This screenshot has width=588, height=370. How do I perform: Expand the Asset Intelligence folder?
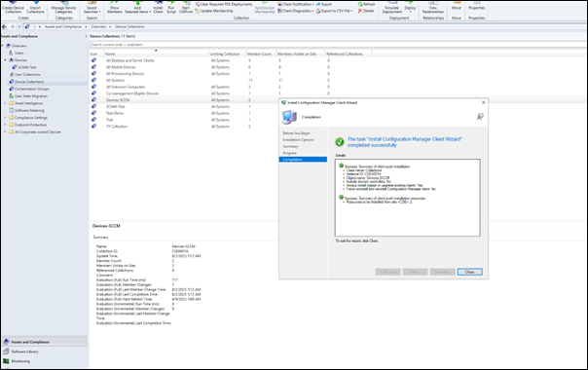coord(5,103)
